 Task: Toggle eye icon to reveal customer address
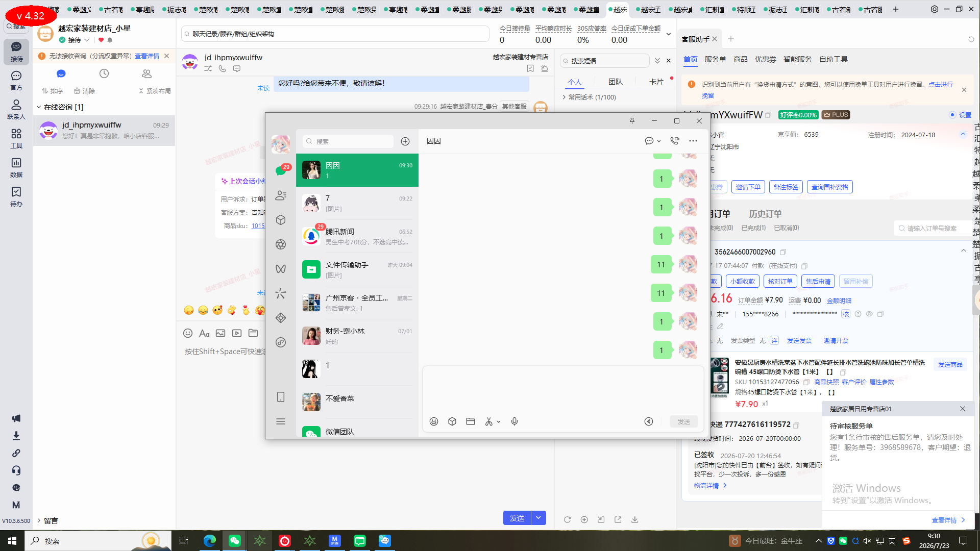[869, 314]
